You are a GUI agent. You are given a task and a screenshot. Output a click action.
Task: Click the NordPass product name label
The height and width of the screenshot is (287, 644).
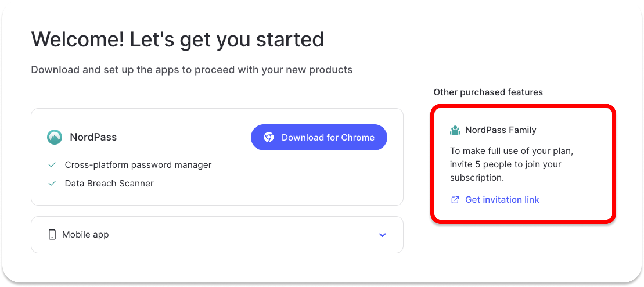click(x=93, y=137)
